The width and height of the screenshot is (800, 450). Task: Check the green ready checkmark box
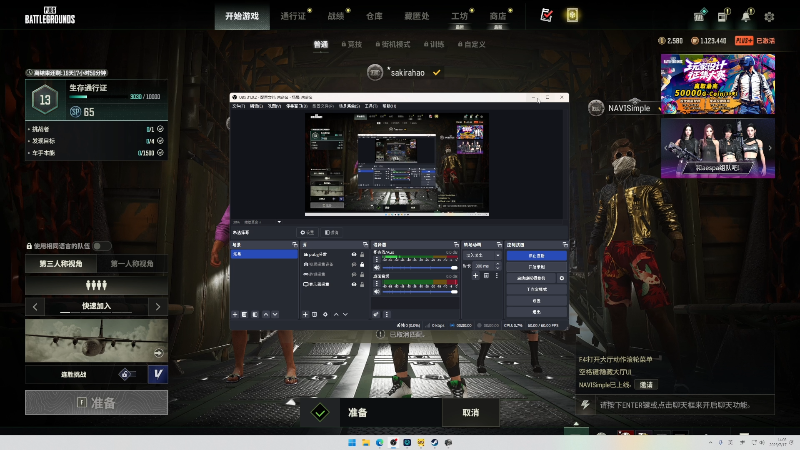click(320, 412)
